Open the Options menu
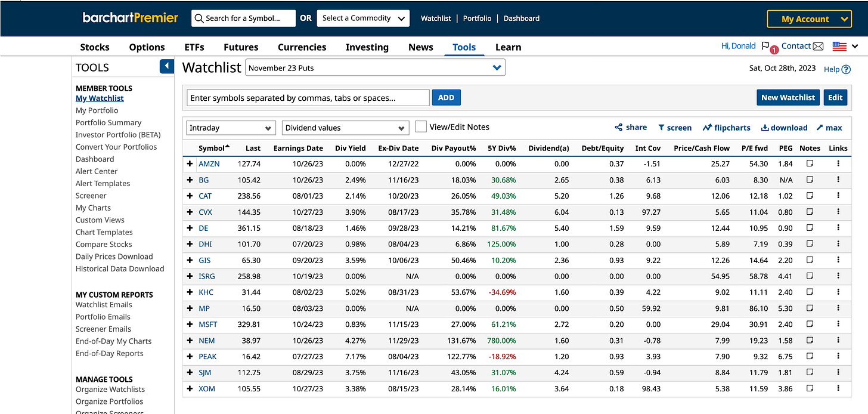 (147, 47)
